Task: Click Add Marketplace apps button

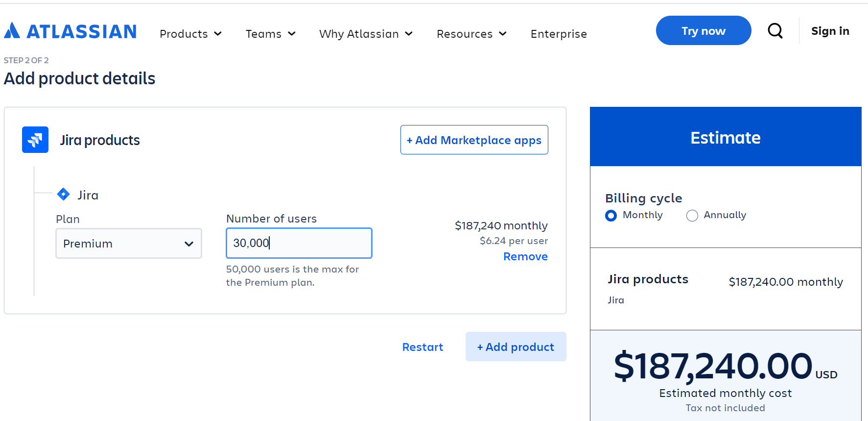Action: (474, 140)
